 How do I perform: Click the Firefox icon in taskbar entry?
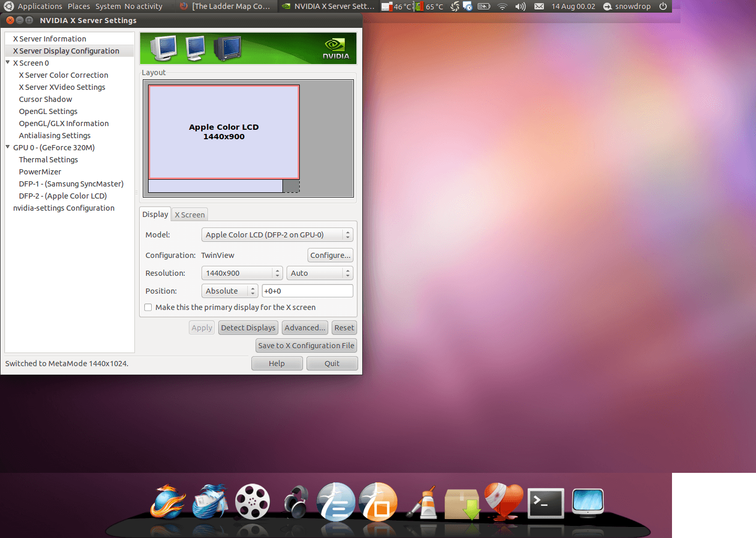tap(184, 6)
